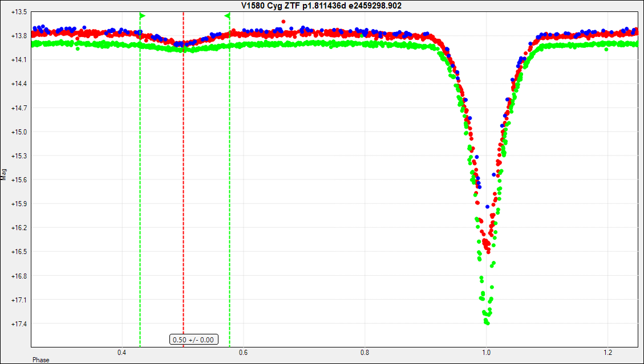Click the right green range marker flag
The width and height of the screenshot is (644, 364).
(227, 16)
